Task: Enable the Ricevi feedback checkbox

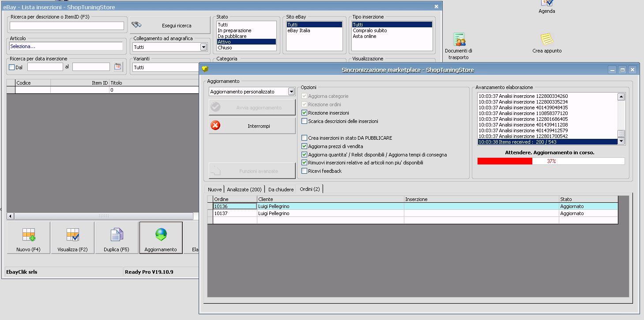Action: pyautogui.click(x=304, y=171)
